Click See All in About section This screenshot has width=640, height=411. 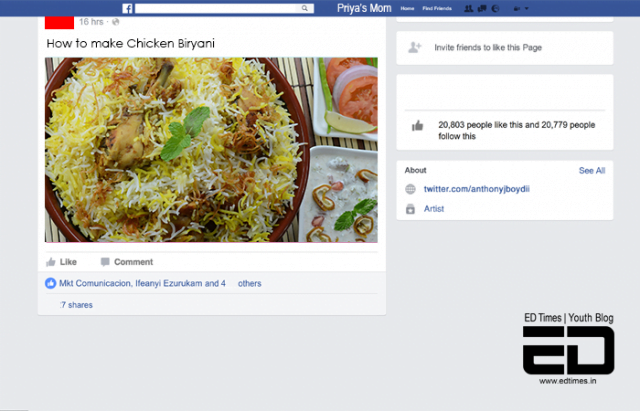591,171
